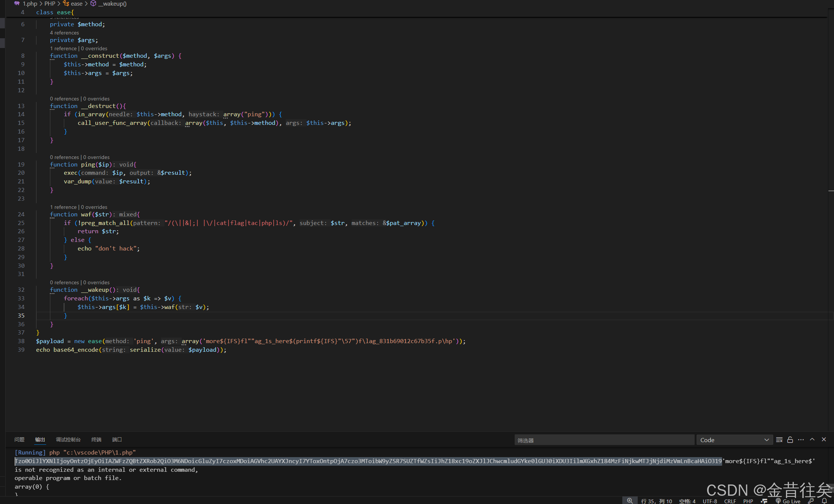Click the __wakeup() breadcrumb item
Screen dimensions: 834x504
coord(112,4)
